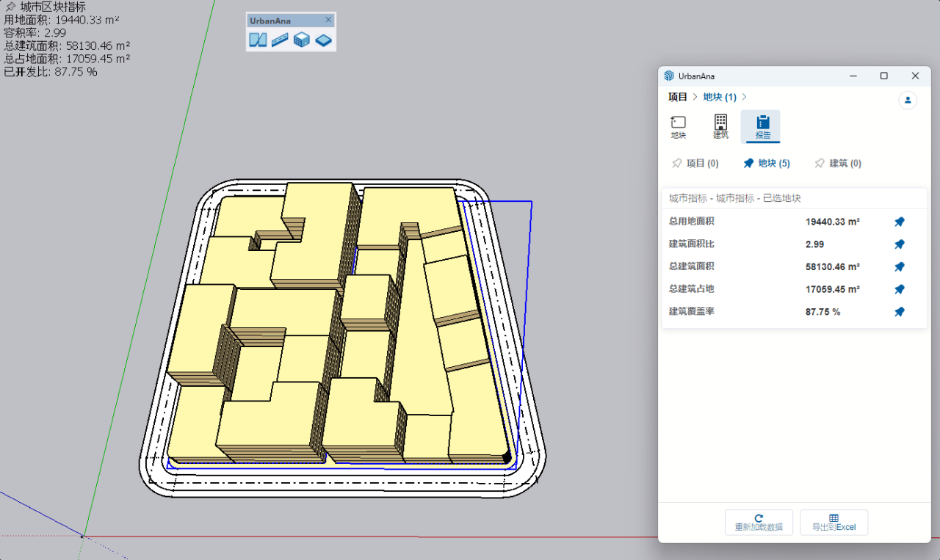Show pinned 建筑 (0) indicators
Screen dimensions: 940x560
point(837,164)
